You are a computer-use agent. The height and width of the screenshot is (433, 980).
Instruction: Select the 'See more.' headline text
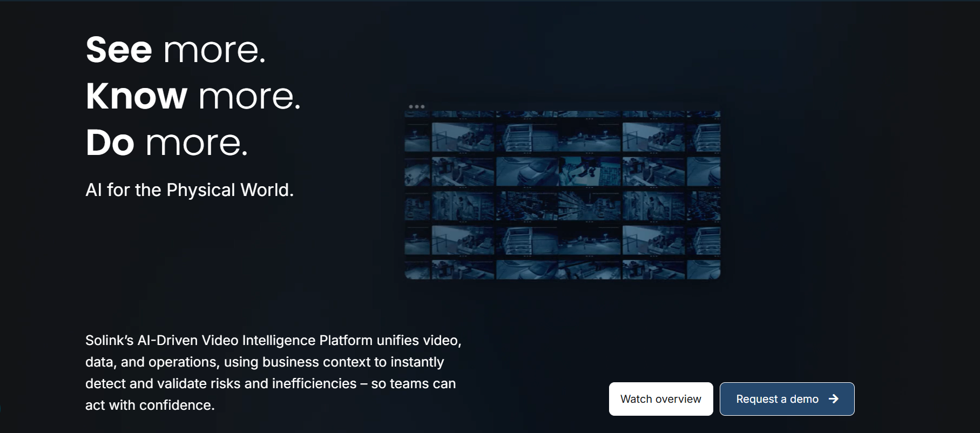(176, 50)
